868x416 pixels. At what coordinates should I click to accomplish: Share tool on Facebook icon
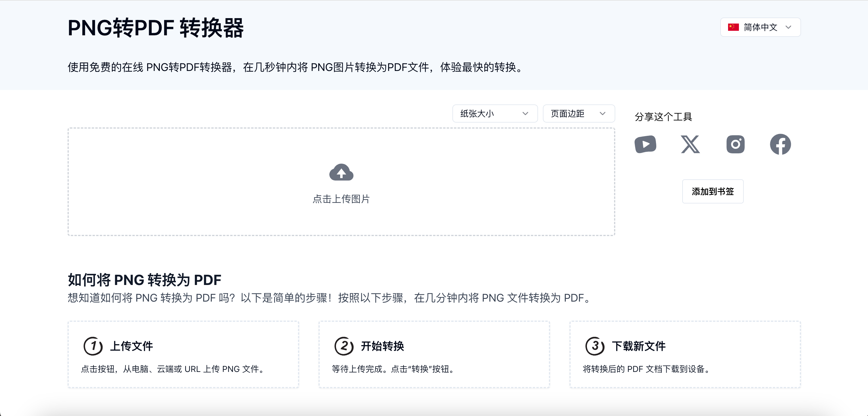(x=781, y=144)
